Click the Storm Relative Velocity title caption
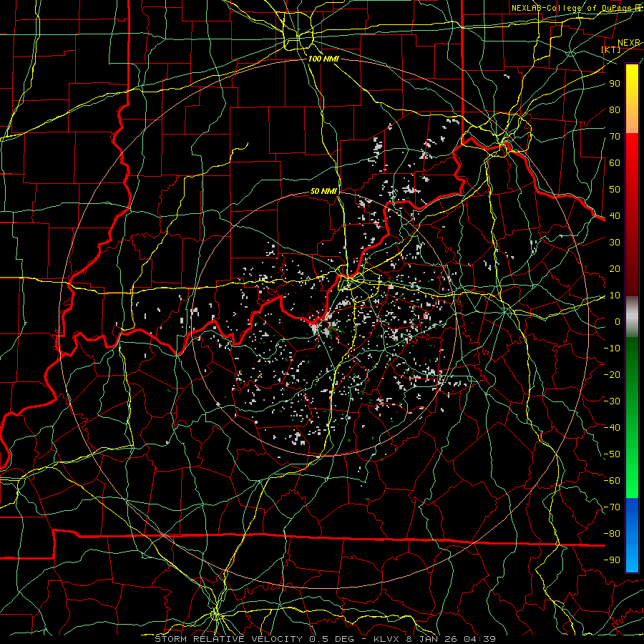 point(325,639)
